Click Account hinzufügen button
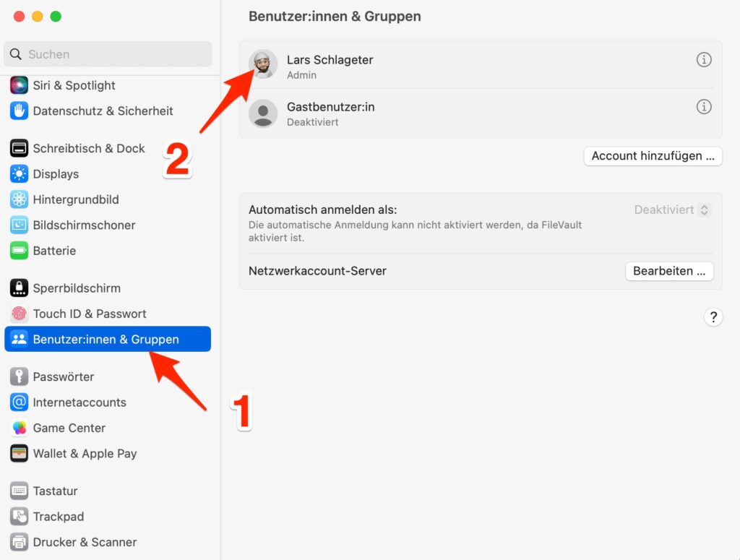740x560 pixels. pyautogui.click(x=653, y=156)
